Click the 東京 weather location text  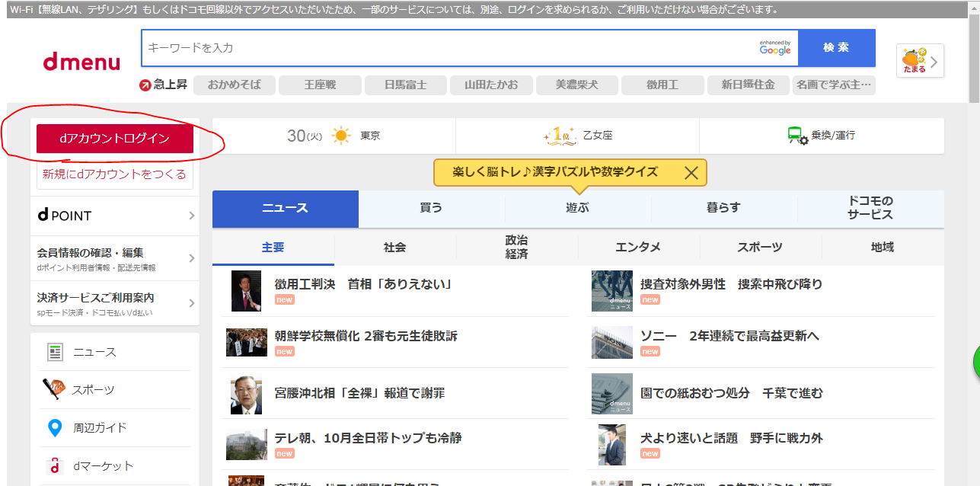(x=370, y=136)
